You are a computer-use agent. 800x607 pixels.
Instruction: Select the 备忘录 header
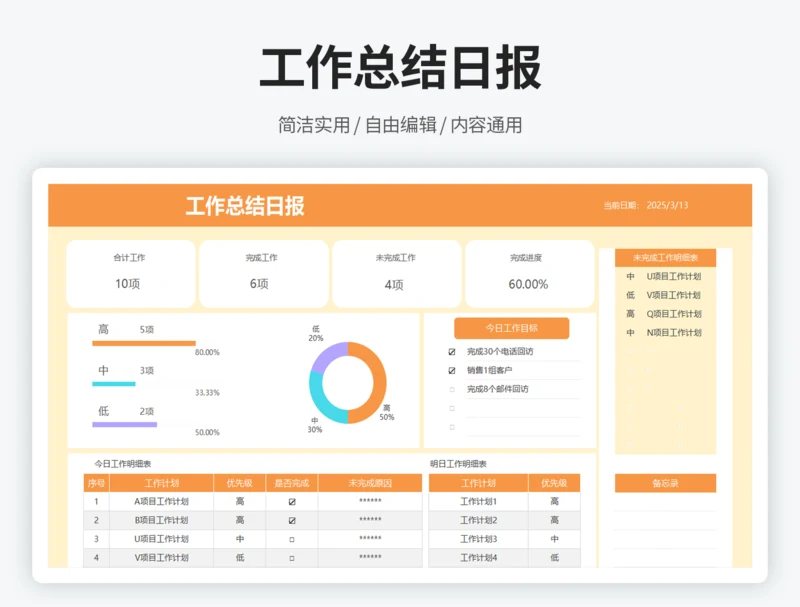click(x=665, y=483)
